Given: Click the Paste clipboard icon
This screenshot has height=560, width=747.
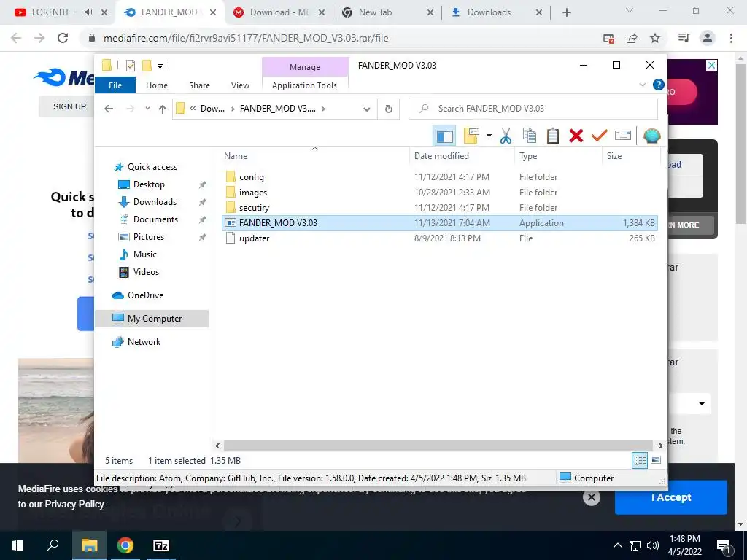Looking at the screenshot, I should click(x=553, y=136).
